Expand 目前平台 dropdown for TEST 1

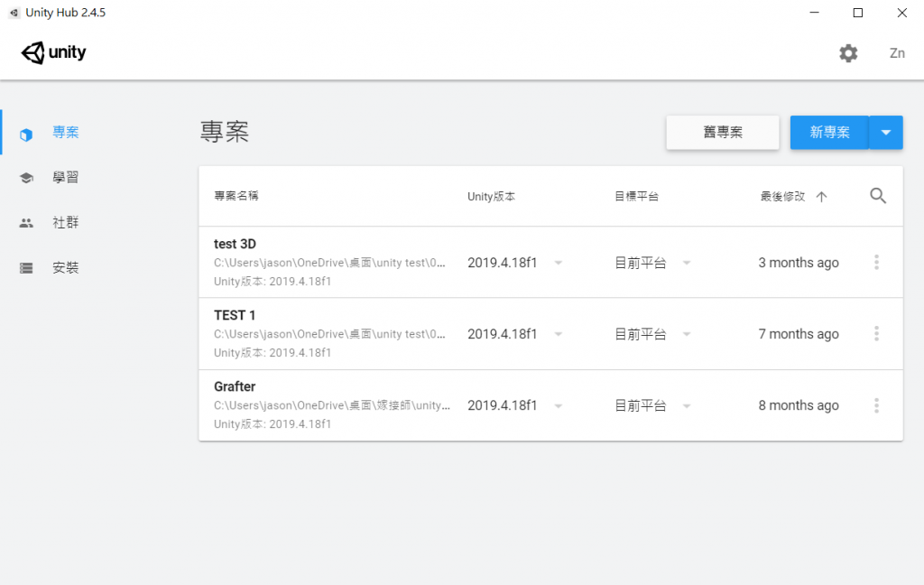click(687, 334)
